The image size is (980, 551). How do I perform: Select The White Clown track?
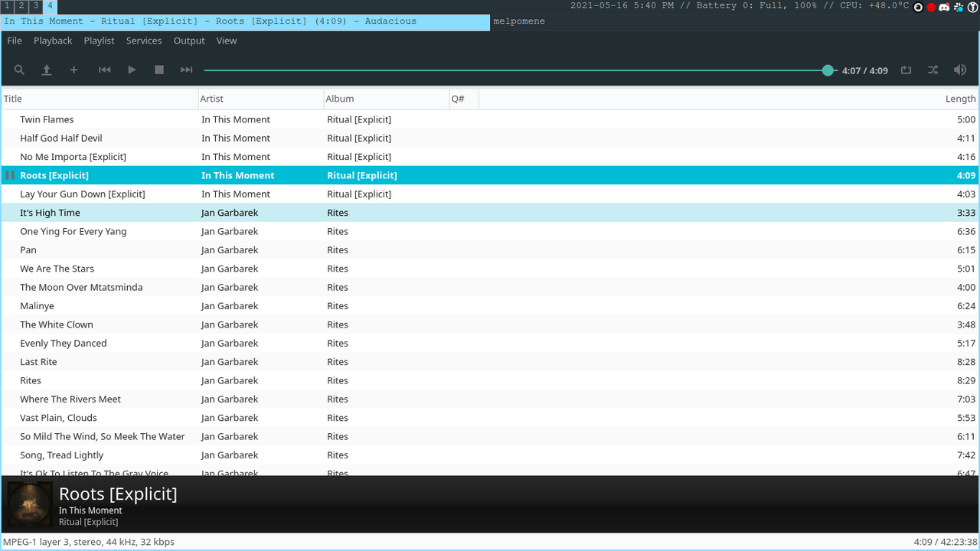[x=490, y=324]
